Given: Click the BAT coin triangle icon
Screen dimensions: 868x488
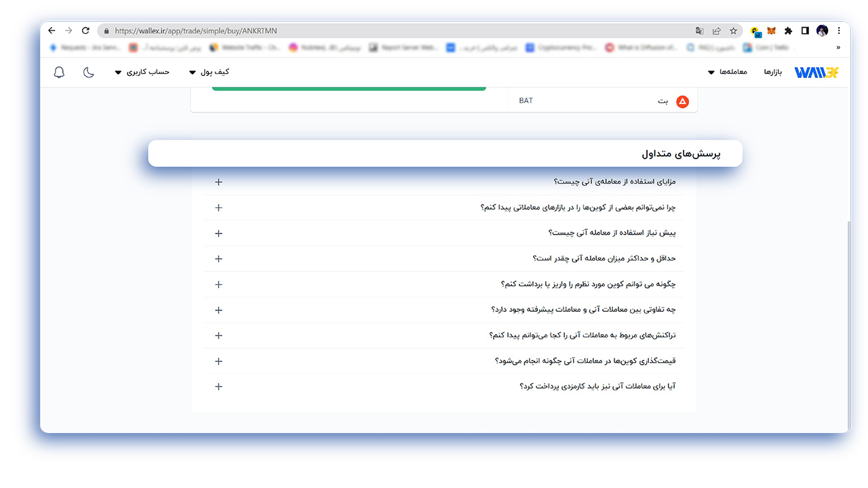Looking at the screenshot, I should click(683, 101).
